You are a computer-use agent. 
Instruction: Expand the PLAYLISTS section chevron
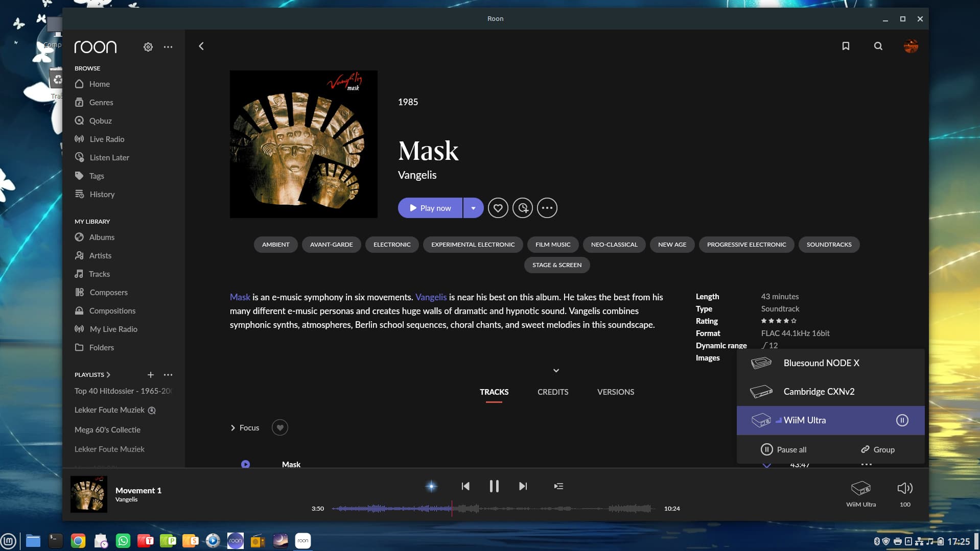(x=108, y=375)
